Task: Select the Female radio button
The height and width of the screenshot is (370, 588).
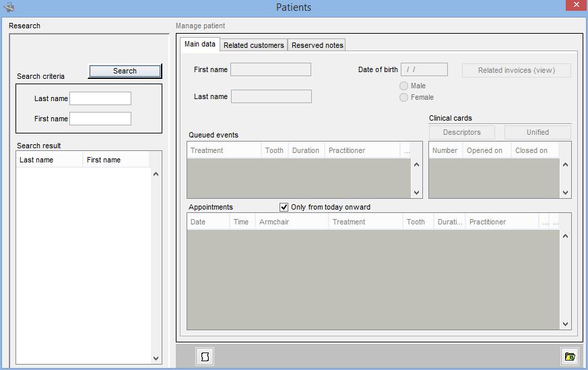Action: 404,98
